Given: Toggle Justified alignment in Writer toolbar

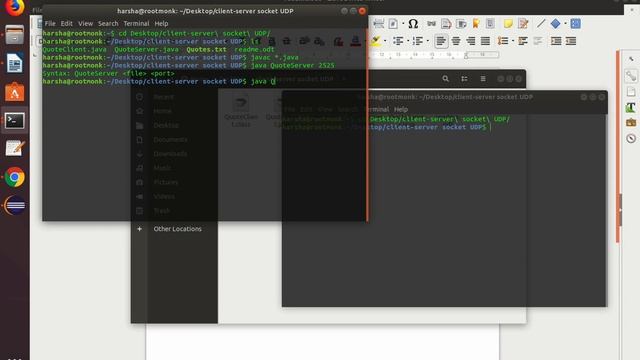Looking at the screenshot, I should [485, 41].
